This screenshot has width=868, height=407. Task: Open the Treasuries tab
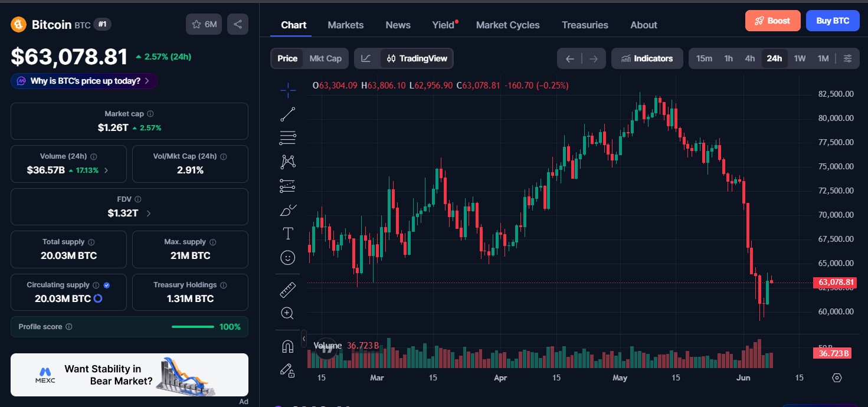[x=585, y=25]
